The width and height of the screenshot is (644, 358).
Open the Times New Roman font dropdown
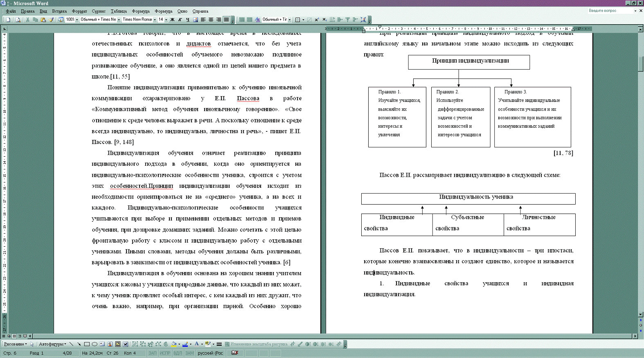155,20
